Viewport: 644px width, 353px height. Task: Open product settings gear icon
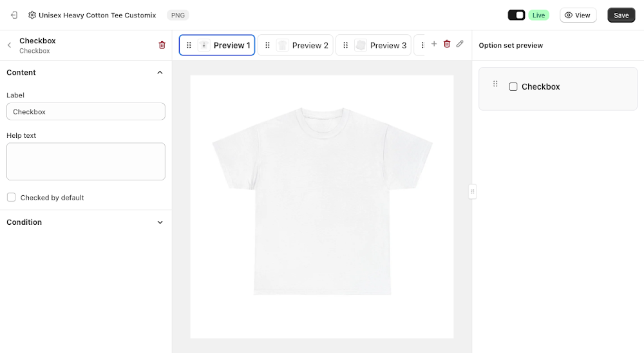pos(32,15)
